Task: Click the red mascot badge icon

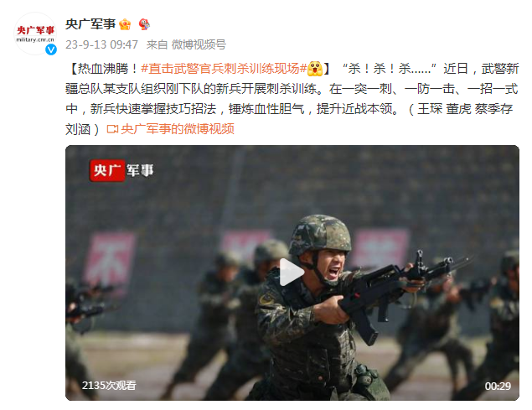Action: click(144, 24)
